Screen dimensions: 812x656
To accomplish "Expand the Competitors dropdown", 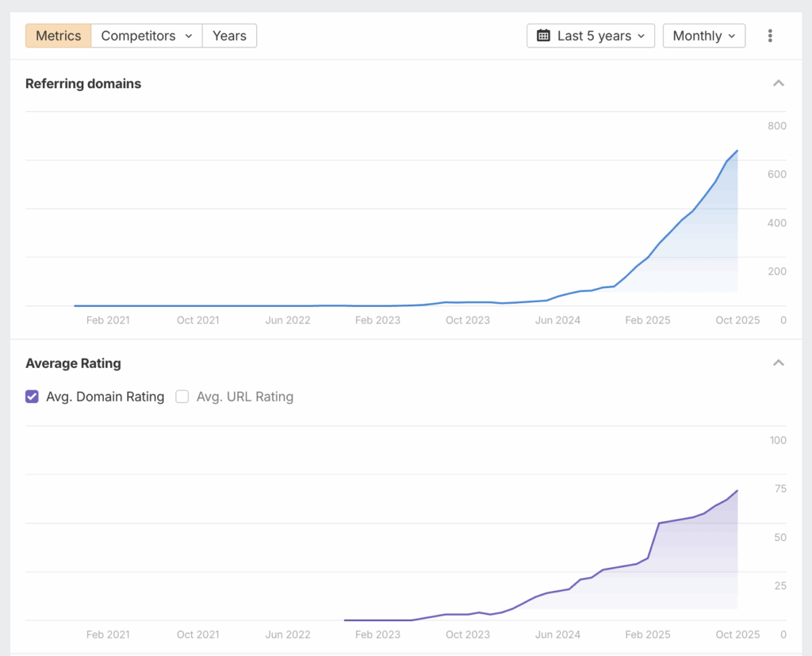I will (147, 36).
